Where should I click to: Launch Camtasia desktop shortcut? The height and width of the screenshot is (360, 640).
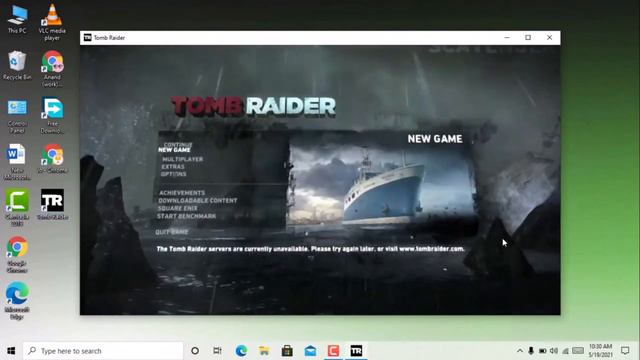point(17,207)
